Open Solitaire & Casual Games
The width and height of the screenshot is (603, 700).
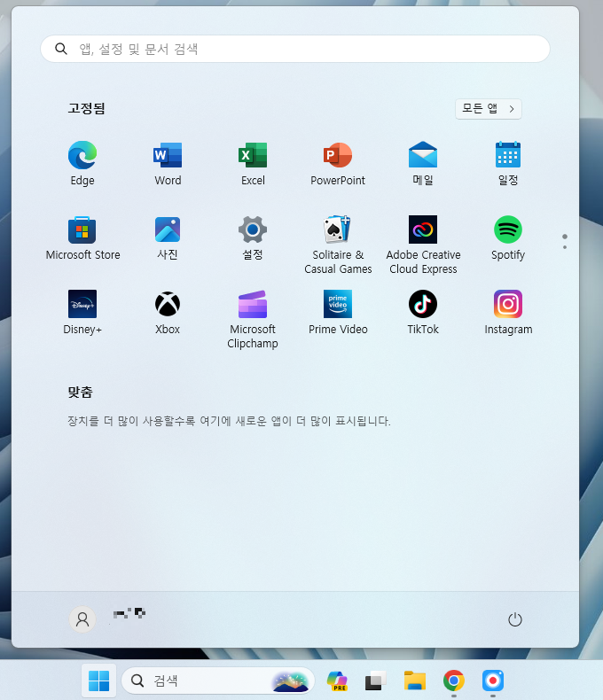click(338, 245)
